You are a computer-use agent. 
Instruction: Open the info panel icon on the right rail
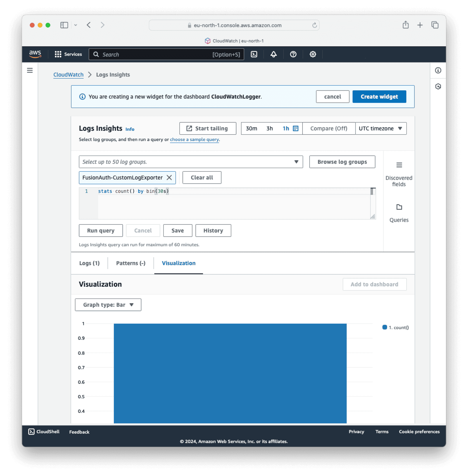coord(438,70)
